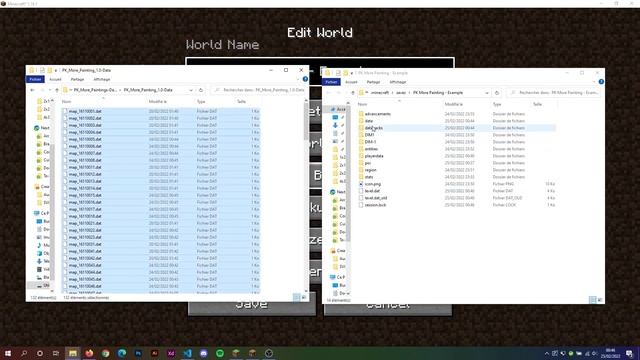Open Adobe XD from the taskbar

click(x=171, y=353)
